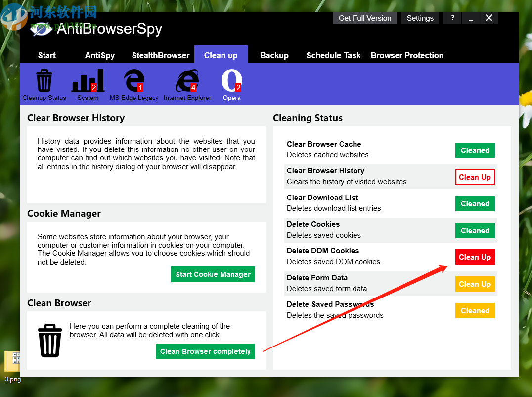Open the Schedule Task tab
This screenshot has height=397, width=532.
tap(333, 55)
